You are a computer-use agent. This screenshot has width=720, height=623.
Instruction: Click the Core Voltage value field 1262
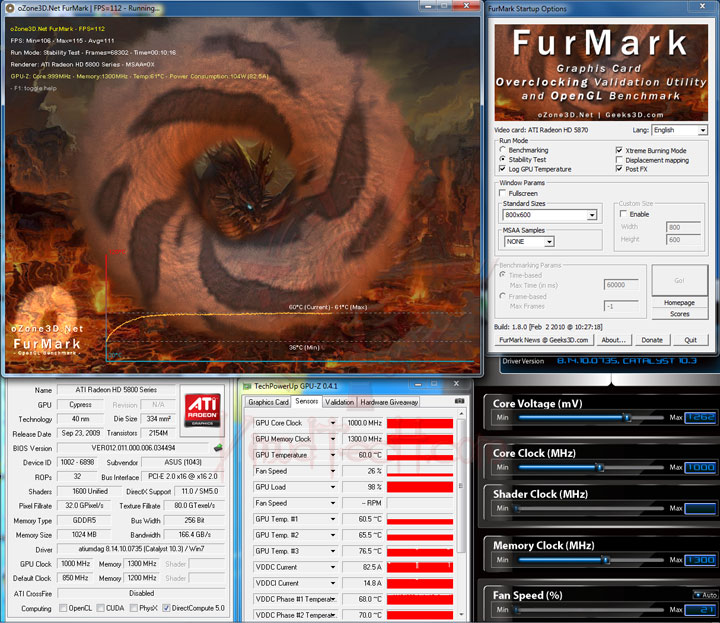tap(700, 417)
